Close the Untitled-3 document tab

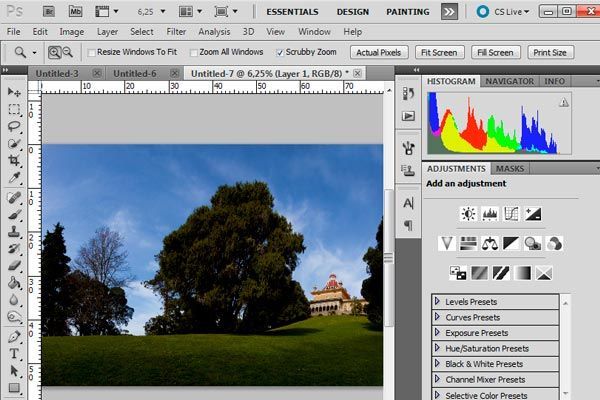tap(96, 74)
